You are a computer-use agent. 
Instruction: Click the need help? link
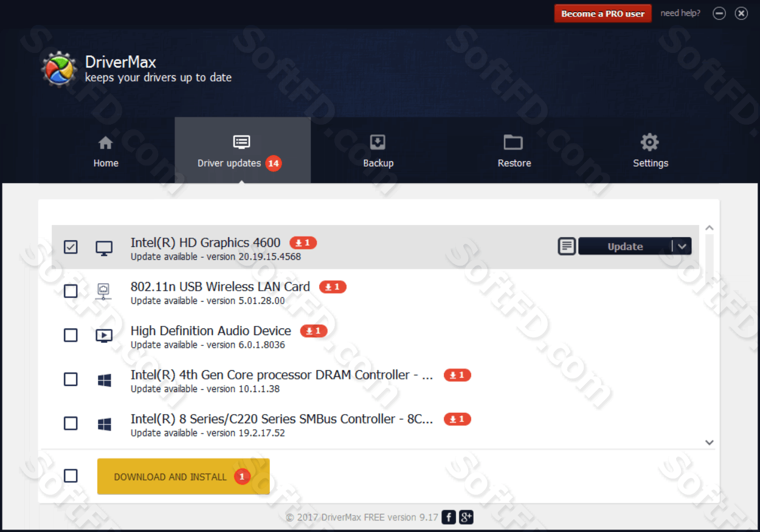pyautogui.click(x=680, y=13)
